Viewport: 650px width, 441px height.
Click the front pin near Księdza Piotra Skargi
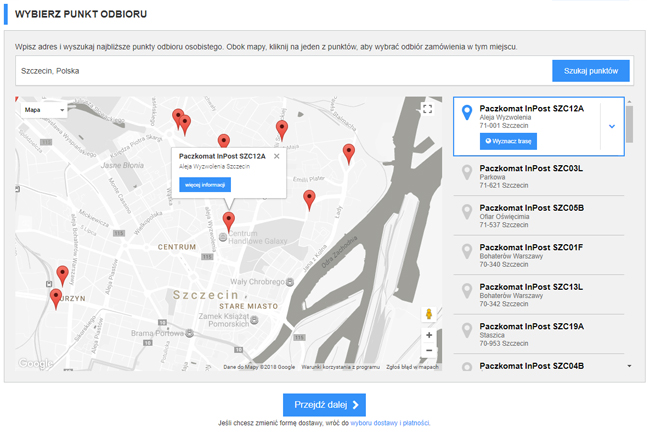point(185,125)
